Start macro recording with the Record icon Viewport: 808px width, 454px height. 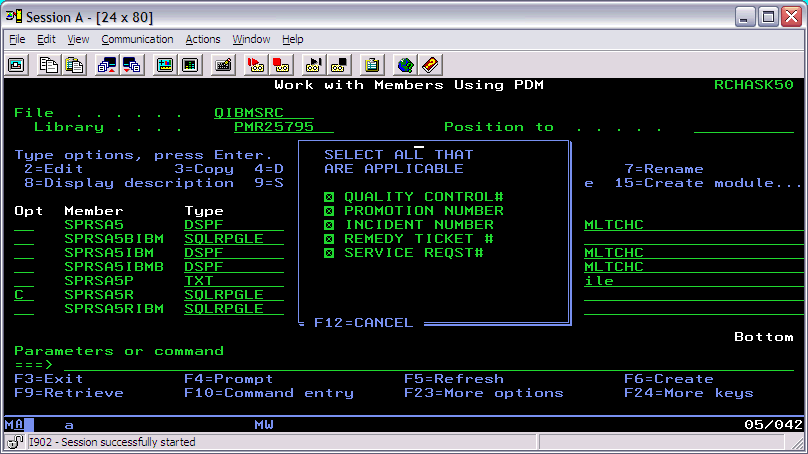[256, 65]
